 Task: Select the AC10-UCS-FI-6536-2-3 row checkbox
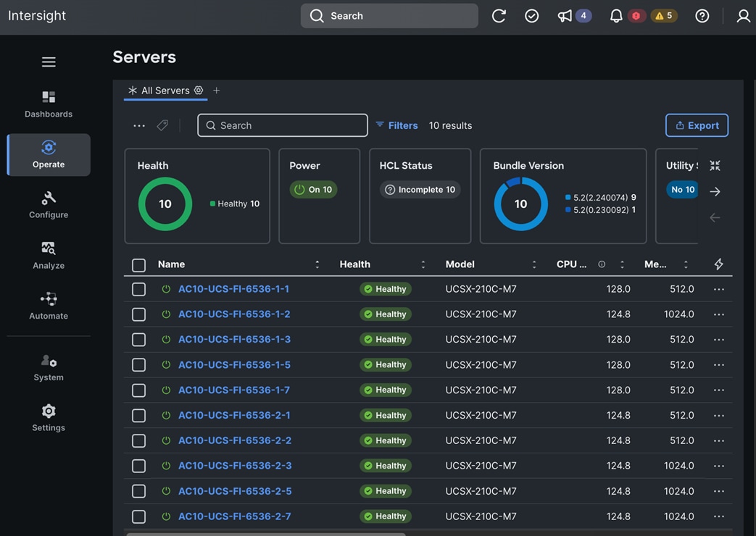click(x=139, y=466)
